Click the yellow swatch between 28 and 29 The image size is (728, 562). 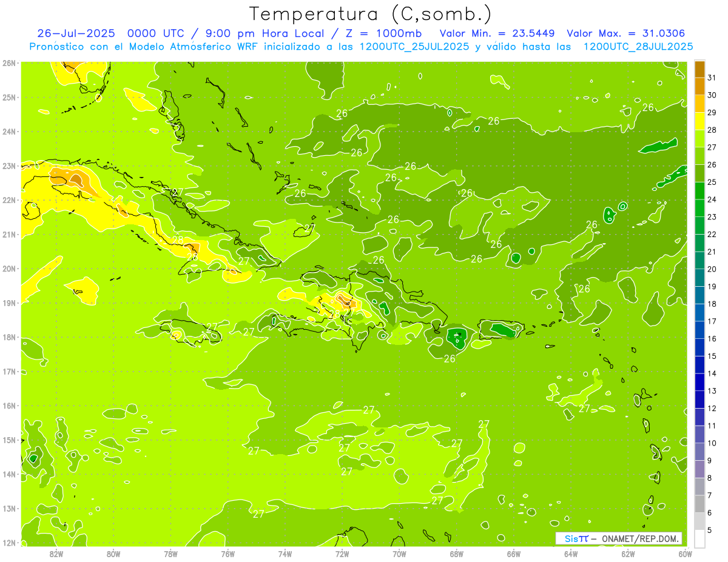point(699,121)
